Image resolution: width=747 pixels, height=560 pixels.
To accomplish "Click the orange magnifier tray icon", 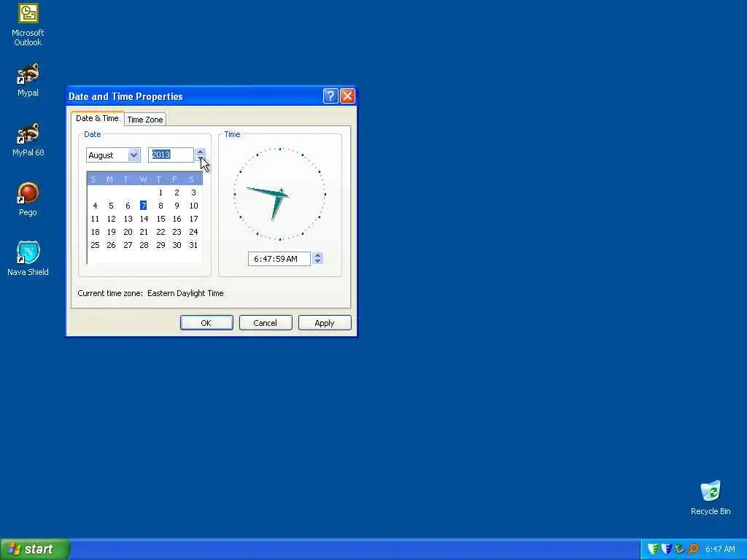I will coord(693,549).
